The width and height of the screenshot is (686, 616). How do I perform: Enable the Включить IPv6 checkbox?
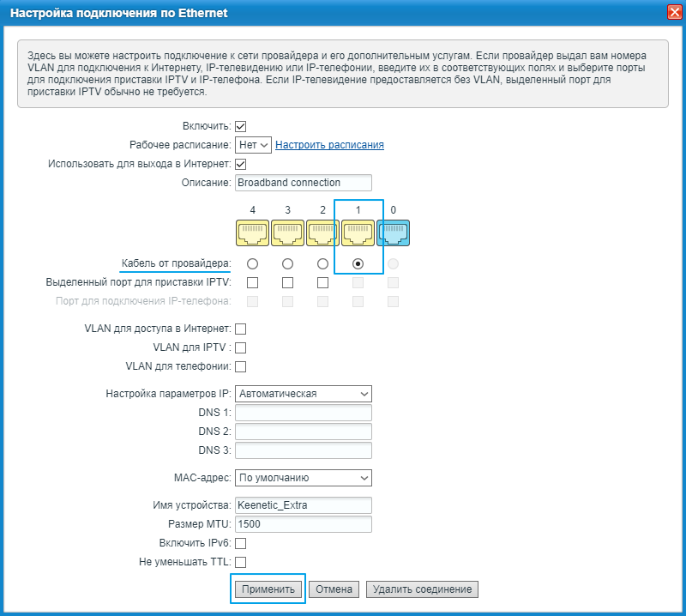(x=241, y=543)
